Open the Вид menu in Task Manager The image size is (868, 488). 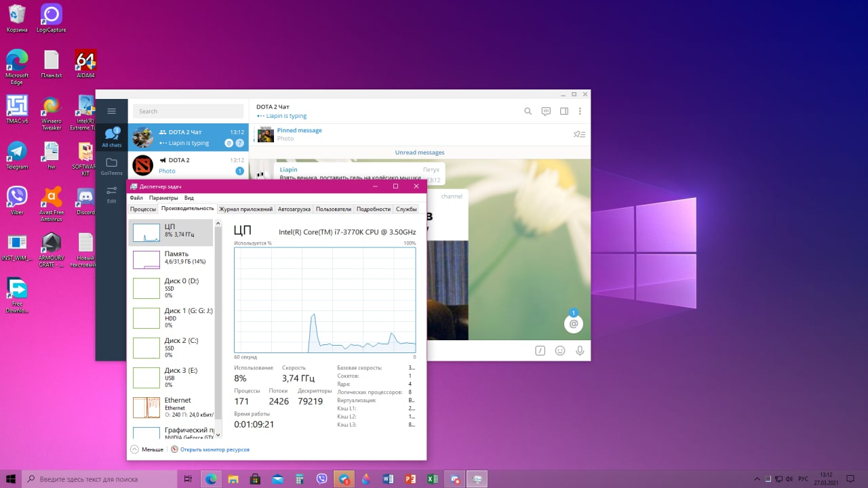point(189,198)
